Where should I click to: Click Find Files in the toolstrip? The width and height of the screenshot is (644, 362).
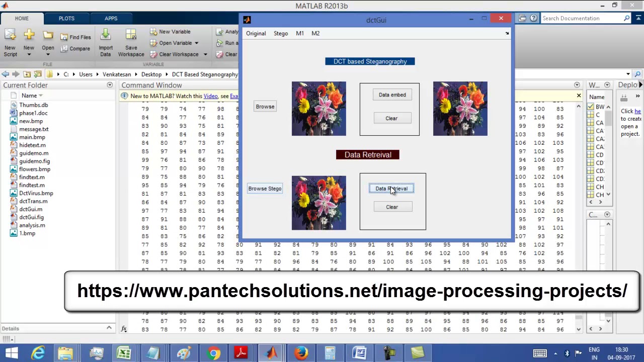tap(75, 37)
